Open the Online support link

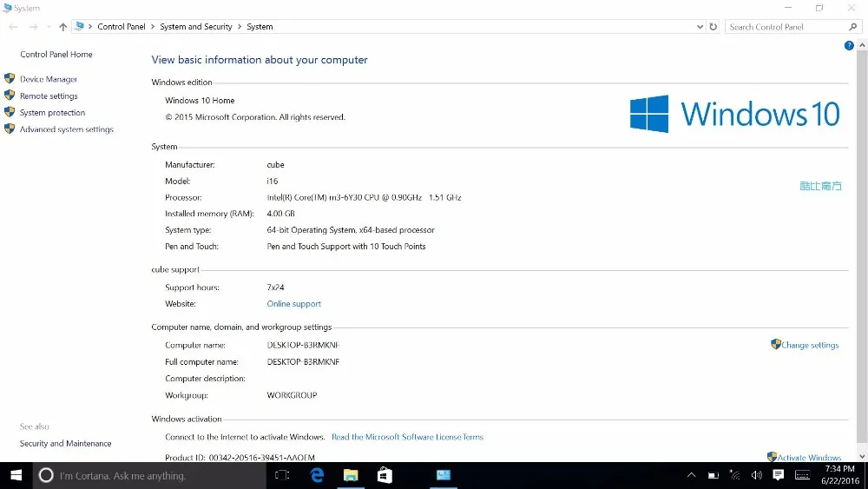[x=294, y=303]
